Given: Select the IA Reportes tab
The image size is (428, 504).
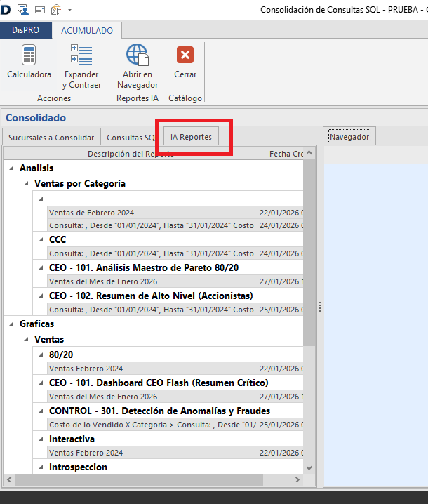Looking at the screenshot, I should 191,137.
